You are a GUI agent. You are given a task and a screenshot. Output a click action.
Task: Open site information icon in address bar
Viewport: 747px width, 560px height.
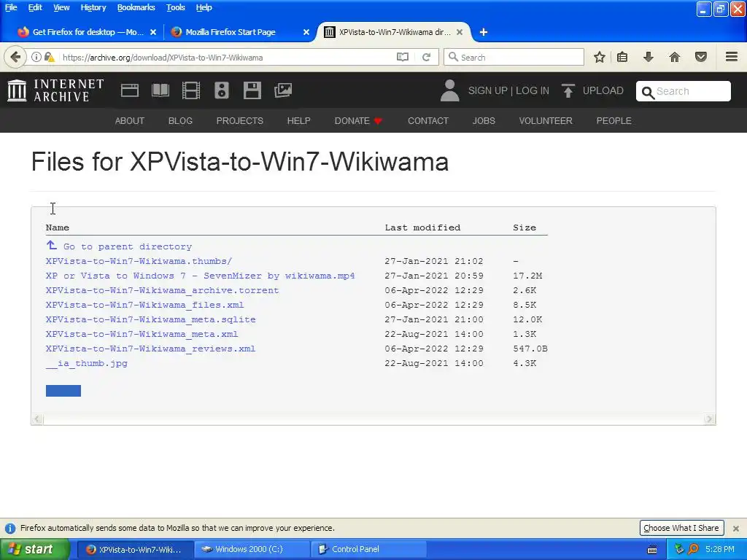[36, 57]
